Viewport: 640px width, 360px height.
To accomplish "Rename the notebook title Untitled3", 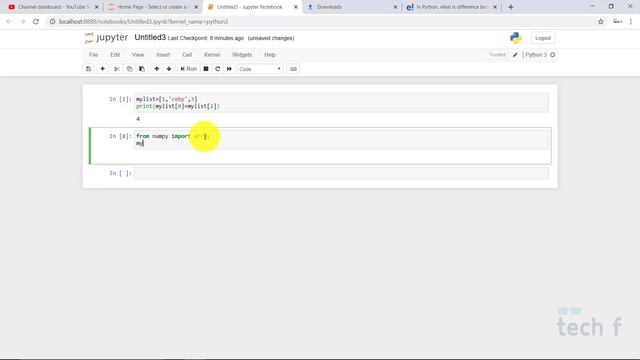I will [150, 38].
